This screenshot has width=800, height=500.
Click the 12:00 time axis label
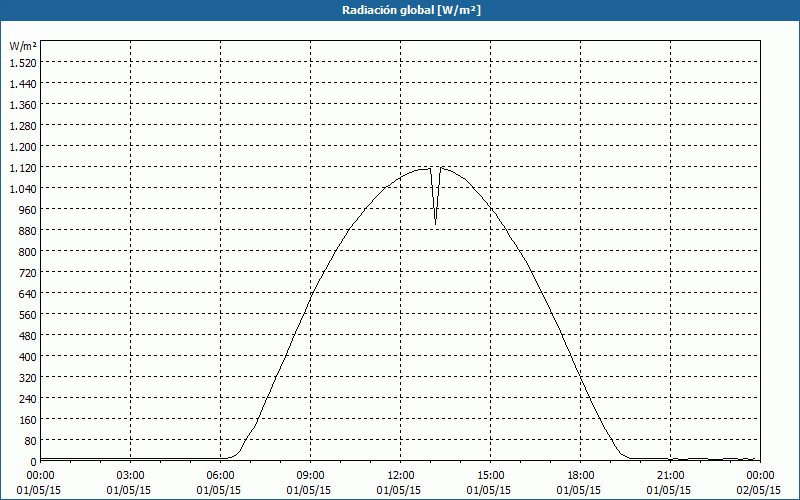[x=401, y=476]
